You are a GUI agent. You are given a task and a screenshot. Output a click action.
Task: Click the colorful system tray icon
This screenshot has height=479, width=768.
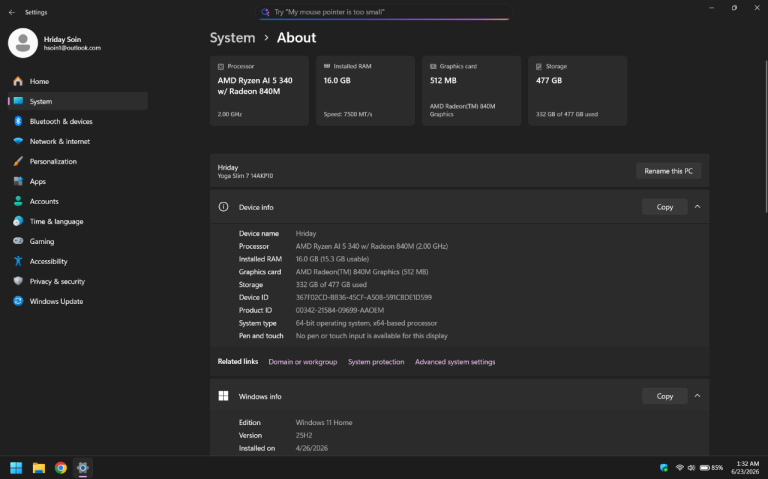(x=664, y=468)
